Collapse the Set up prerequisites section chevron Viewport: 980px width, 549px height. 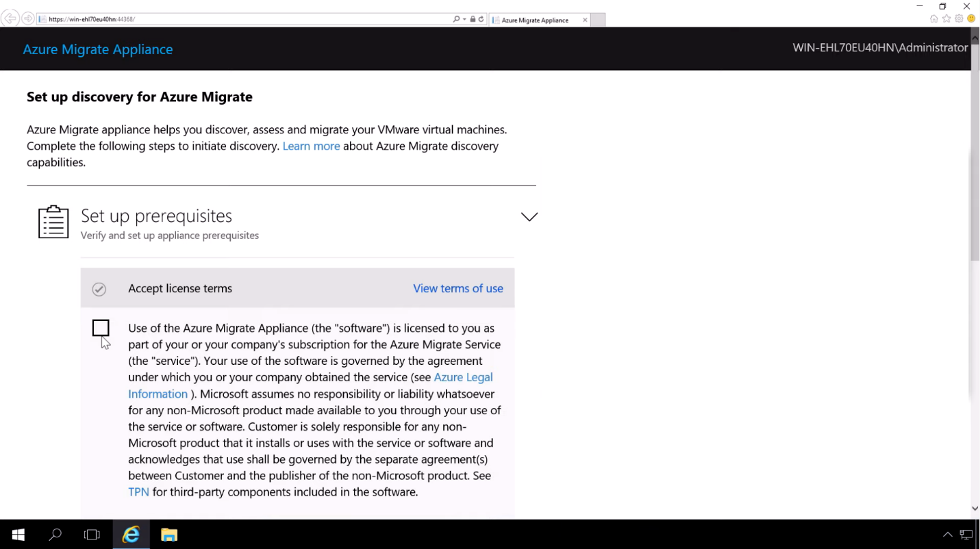[x=529, y=217]
